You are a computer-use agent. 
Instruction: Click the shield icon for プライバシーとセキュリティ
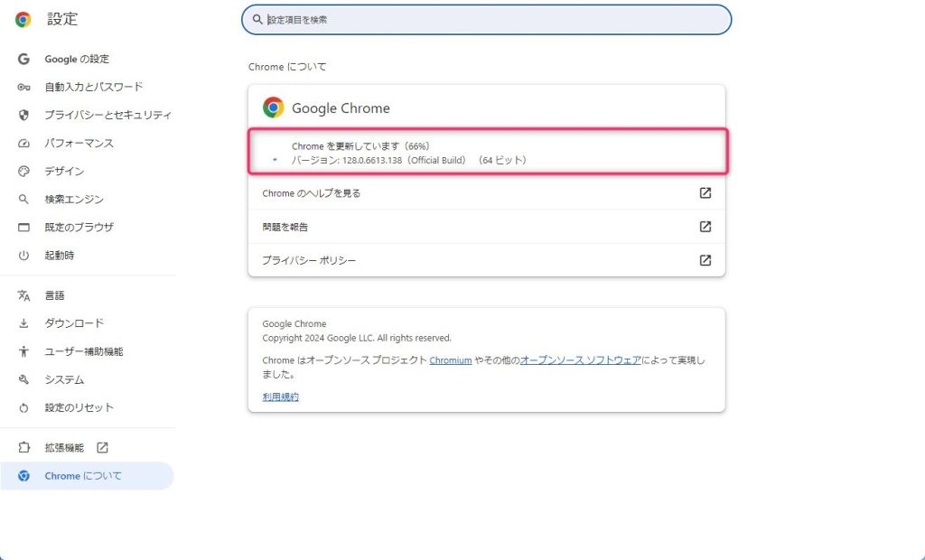point(24,115)
